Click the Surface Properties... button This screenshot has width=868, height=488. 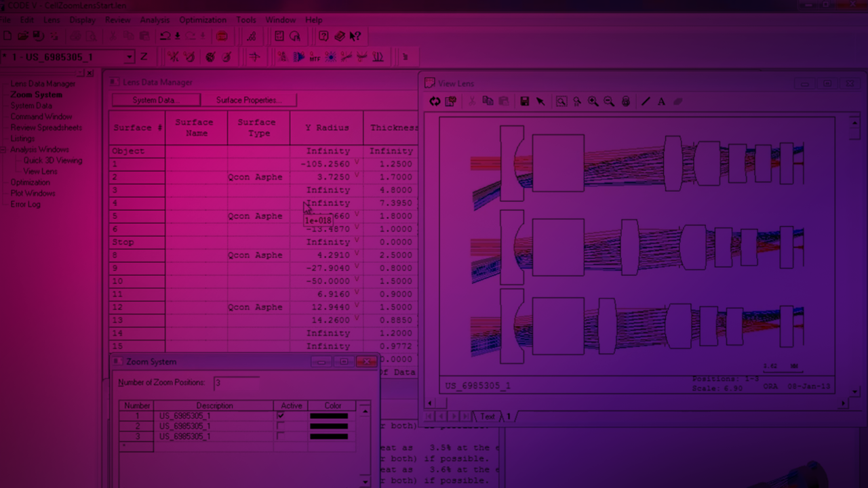pyautogui.click(x=248, y=100)
